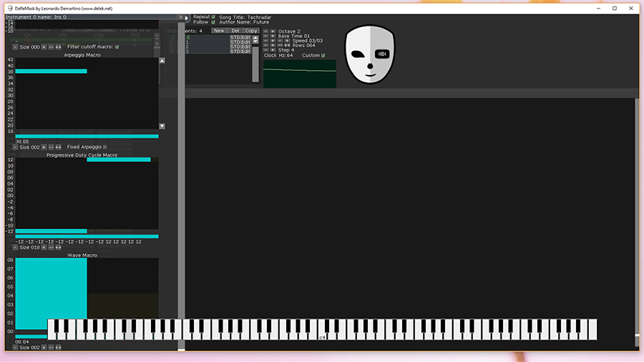644x362 pixels.
Task: Decrease Base Time with minus button
Action: 265,36
